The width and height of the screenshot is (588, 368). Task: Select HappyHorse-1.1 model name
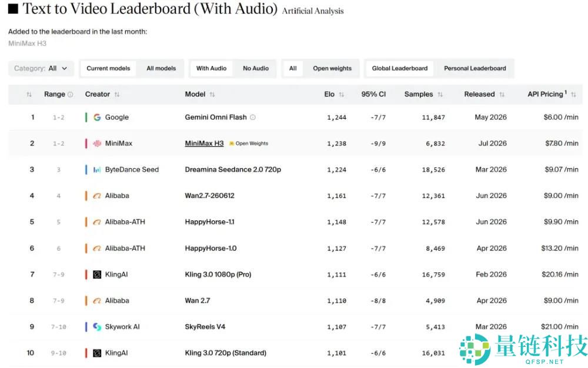click(x=209, y=222)
